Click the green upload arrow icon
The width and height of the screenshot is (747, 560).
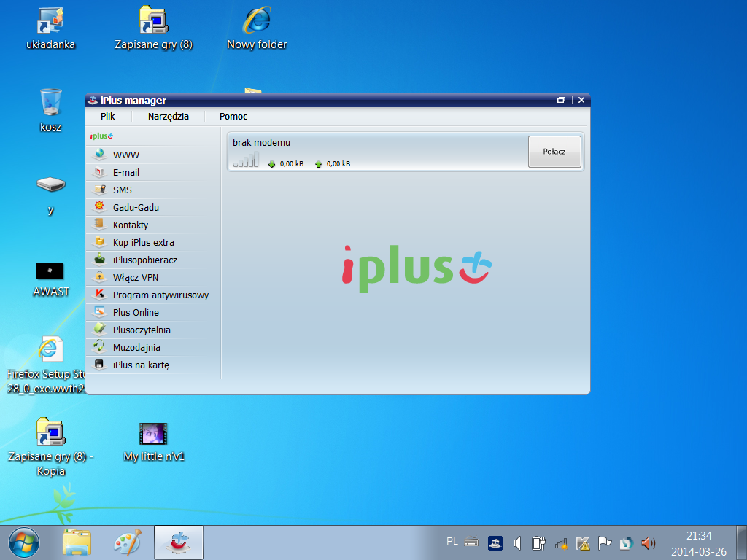tap(318, 164)
